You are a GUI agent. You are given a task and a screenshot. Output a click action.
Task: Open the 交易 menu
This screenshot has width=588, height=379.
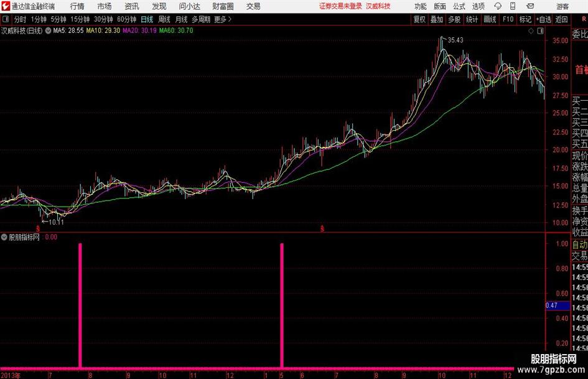pos(253,6)
